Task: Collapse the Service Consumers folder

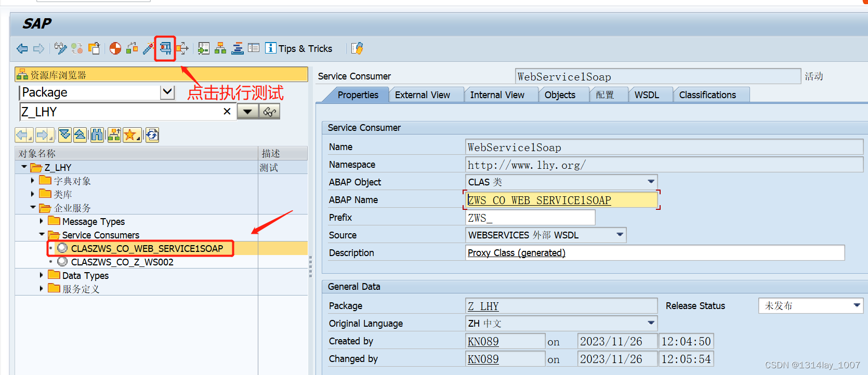Action: [42, 235]
